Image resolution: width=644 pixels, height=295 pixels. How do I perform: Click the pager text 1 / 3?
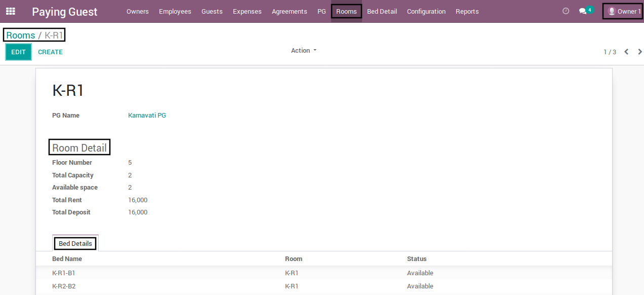[x=610, y=52]
